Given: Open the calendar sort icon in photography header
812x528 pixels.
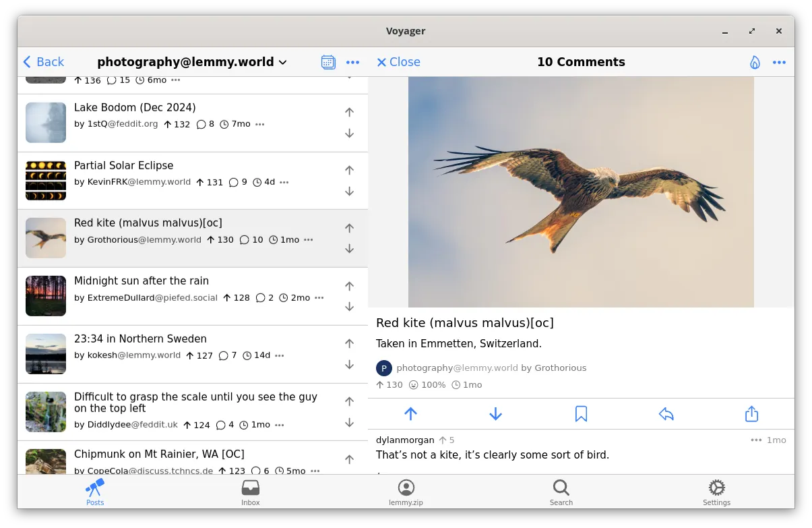Looking at the screenshot, I should click(328, 62).
